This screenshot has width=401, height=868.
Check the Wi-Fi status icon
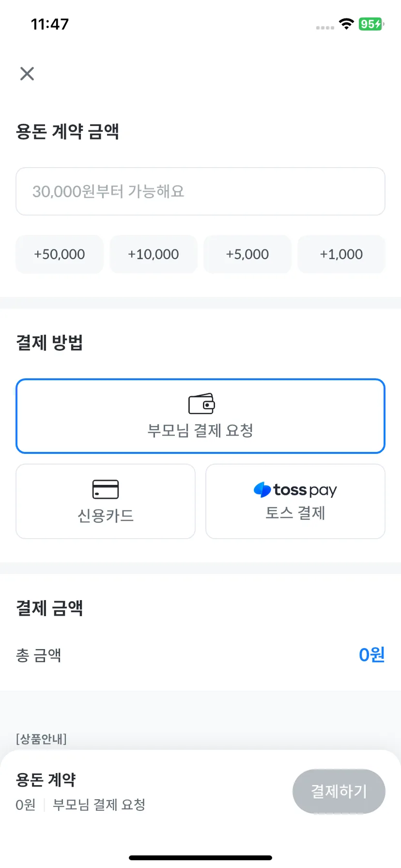pos(346,24)
